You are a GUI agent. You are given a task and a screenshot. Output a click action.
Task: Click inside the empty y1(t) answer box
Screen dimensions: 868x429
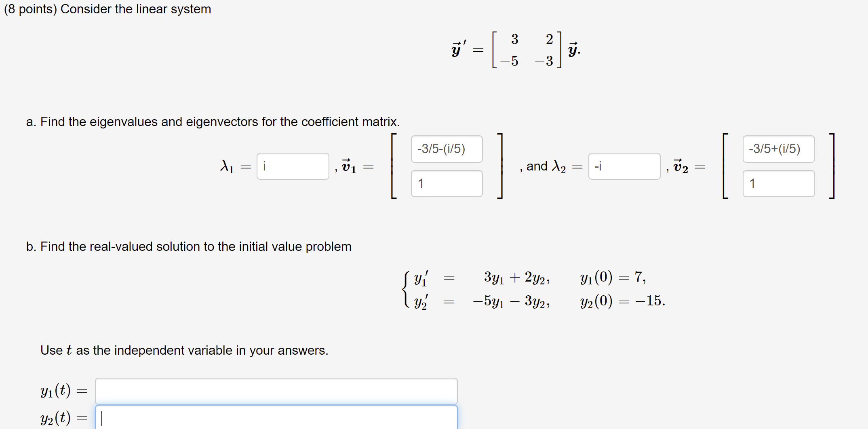point(276,390)
